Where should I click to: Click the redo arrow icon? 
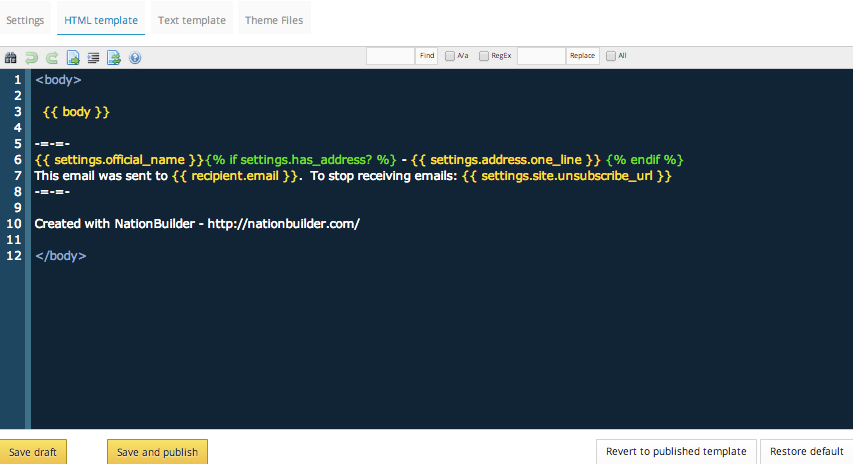52,58
